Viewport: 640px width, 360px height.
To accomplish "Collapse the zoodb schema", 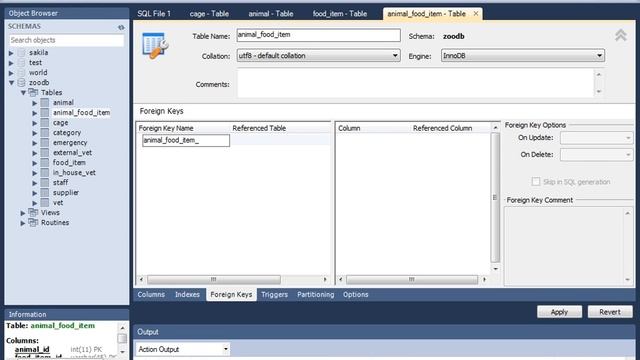I will pyautogui.click(x=11, y=83).
